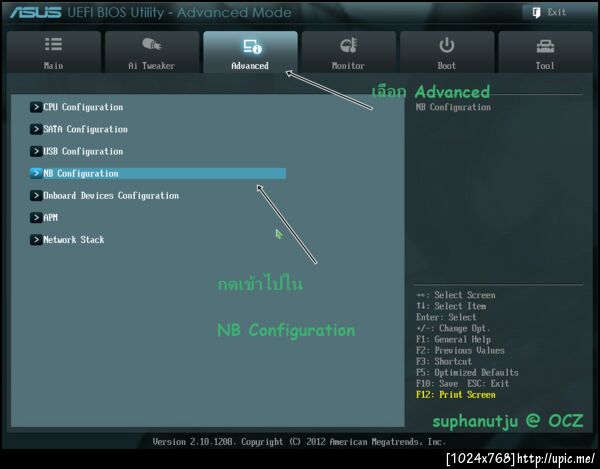
Task: Click the 'F5: Optimized Defaults' hint
Action: pyautogui.click(x=467, y=373)
